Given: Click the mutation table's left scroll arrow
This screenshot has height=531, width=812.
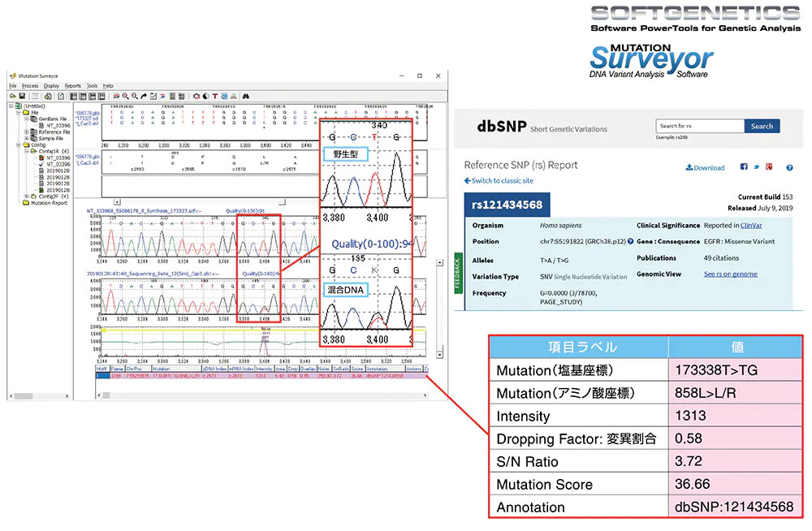Looking at the screenshot, I should [x=99, y=395].
